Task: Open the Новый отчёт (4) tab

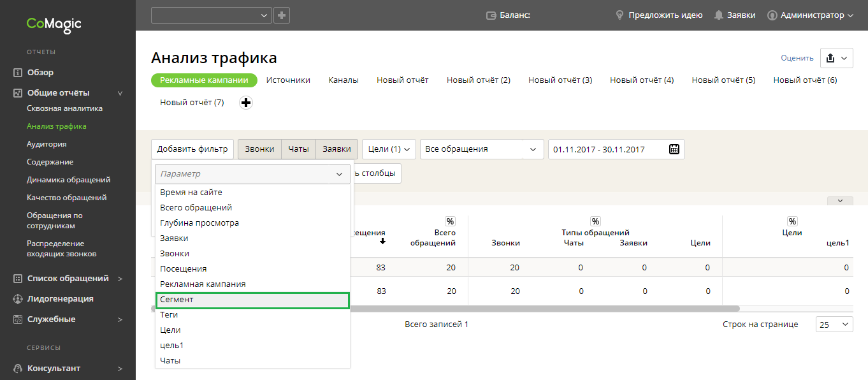Action: pyautogui.click(x=642, y=80)
